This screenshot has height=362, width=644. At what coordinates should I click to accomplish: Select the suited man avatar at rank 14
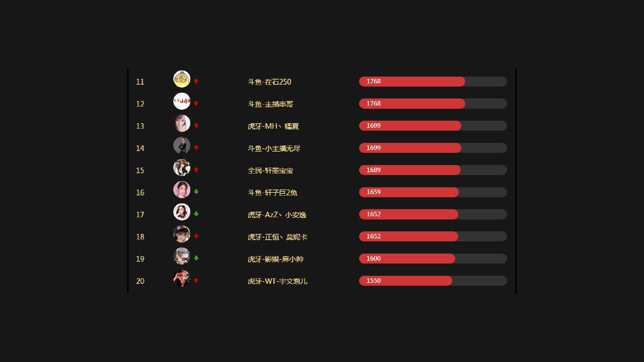pos(182,145)
